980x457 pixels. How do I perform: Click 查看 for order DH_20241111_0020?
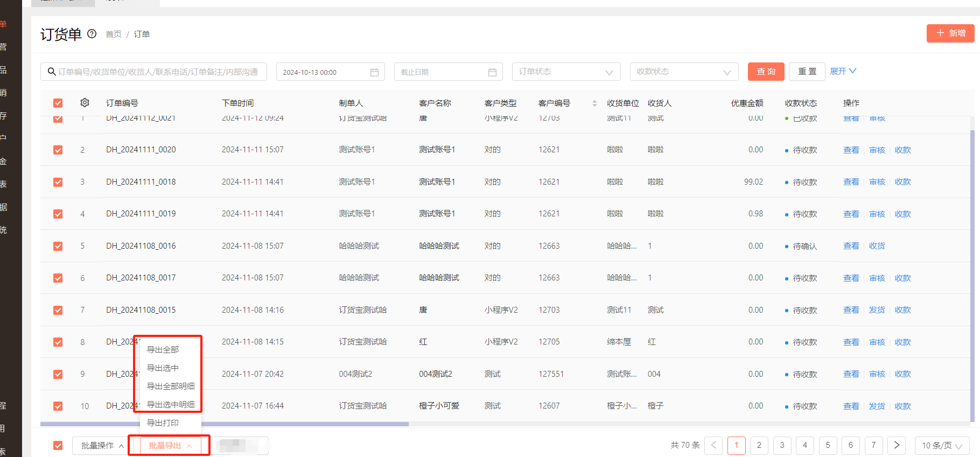tap(851, 150)
